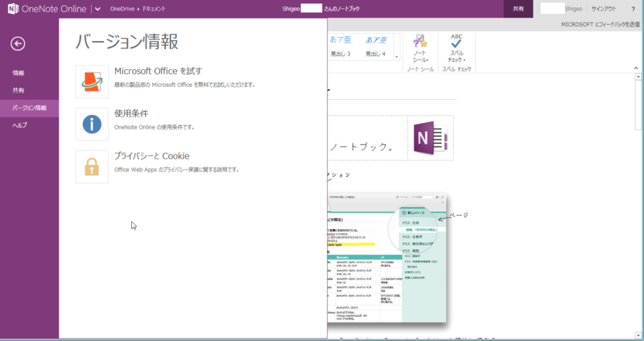Click the OneNote Online の使用条件です text
Image resolution: width=644 pixels, height=341 pixels.
point(154,127)
